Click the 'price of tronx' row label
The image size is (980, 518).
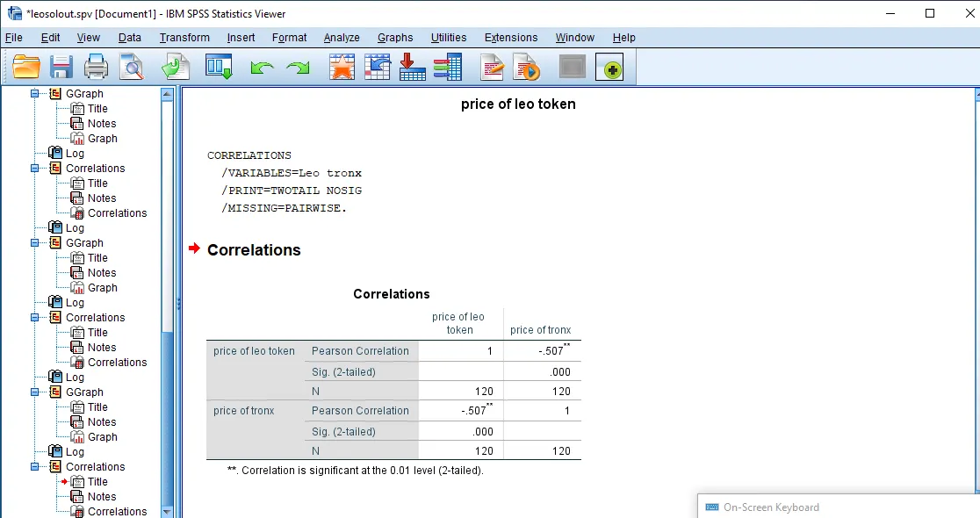coord(244,411)
